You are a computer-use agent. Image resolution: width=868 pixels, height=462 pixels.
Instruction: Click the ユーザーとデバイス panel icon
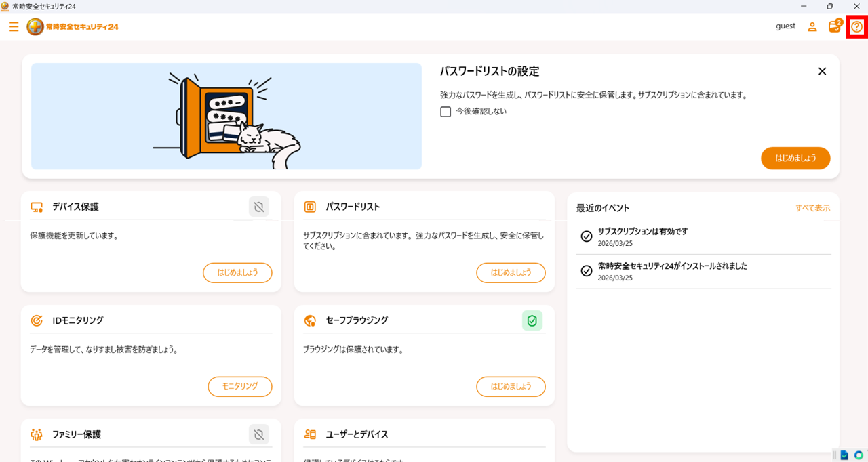point(310,434)
